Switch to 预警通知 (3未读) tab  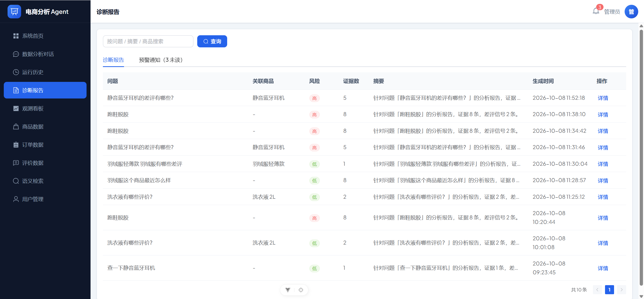point(161,60)
